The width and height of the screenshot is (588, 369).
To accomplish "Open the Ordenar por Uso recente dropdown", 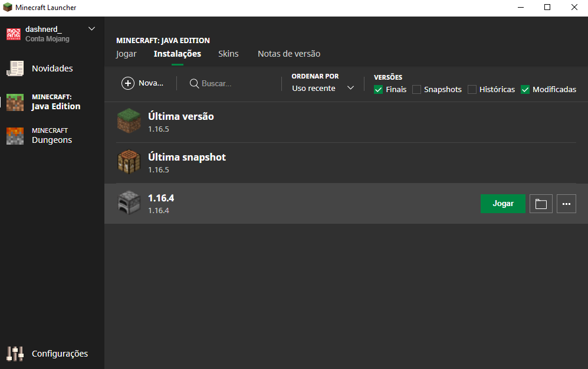I will 323,88.
